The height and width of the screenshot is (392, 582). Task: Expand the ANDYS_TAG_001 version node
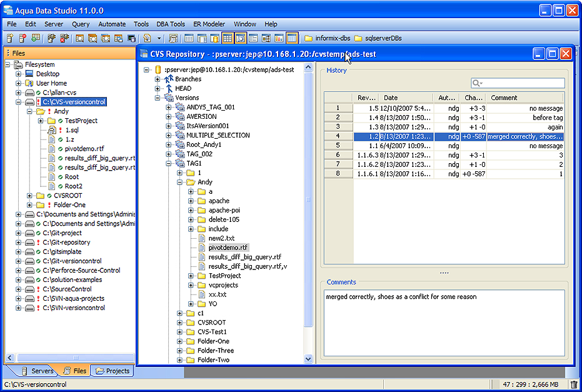169,107
